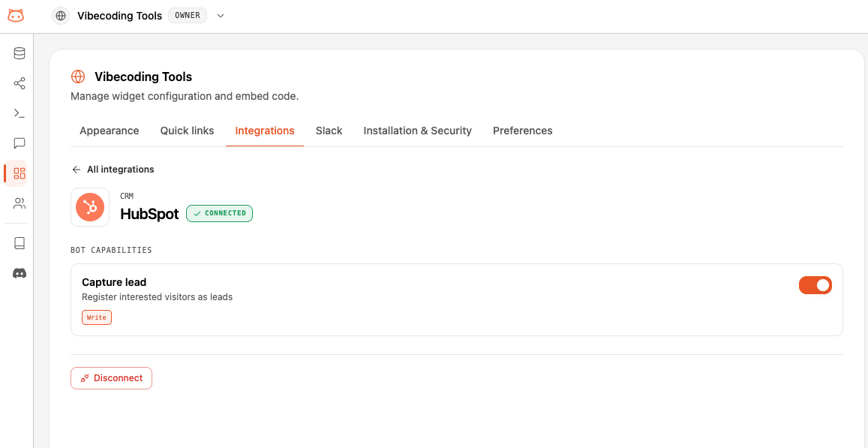
Task: Select the Integrations tab
Action: pyautogui.click(x=265, y=131)
